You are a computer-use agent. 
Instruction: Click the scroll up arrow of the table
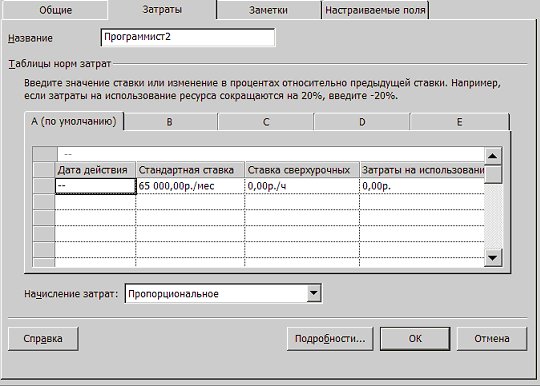click(x=492, y=156)
